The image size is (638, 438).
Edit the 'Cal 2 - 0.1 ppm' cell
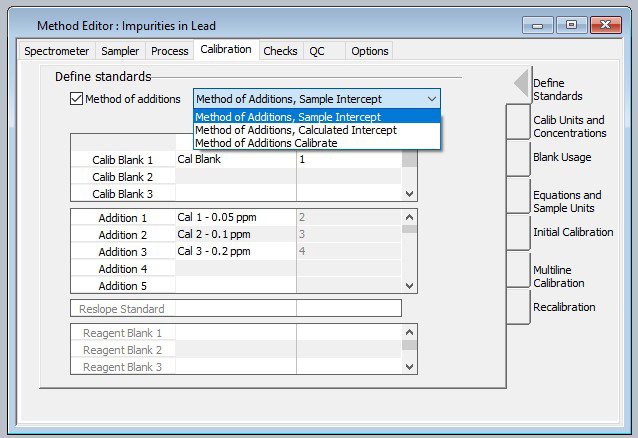(236, 234)
